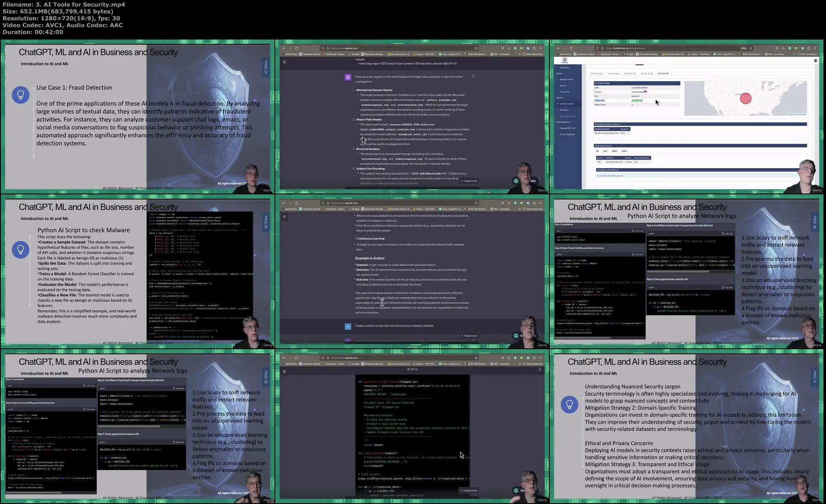The image size is (826, 504).
Task: Open the GPT-4 model selector
Action: click(413, 369)
